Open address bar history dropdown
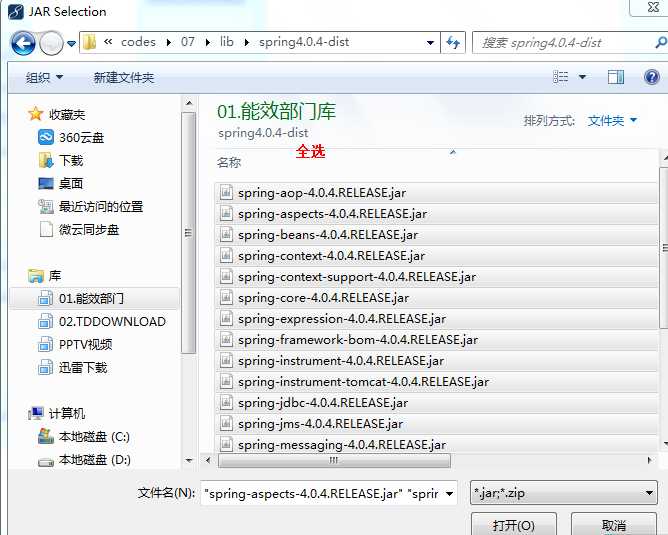This screenshot has width=668, height=535. click(430, 43)
